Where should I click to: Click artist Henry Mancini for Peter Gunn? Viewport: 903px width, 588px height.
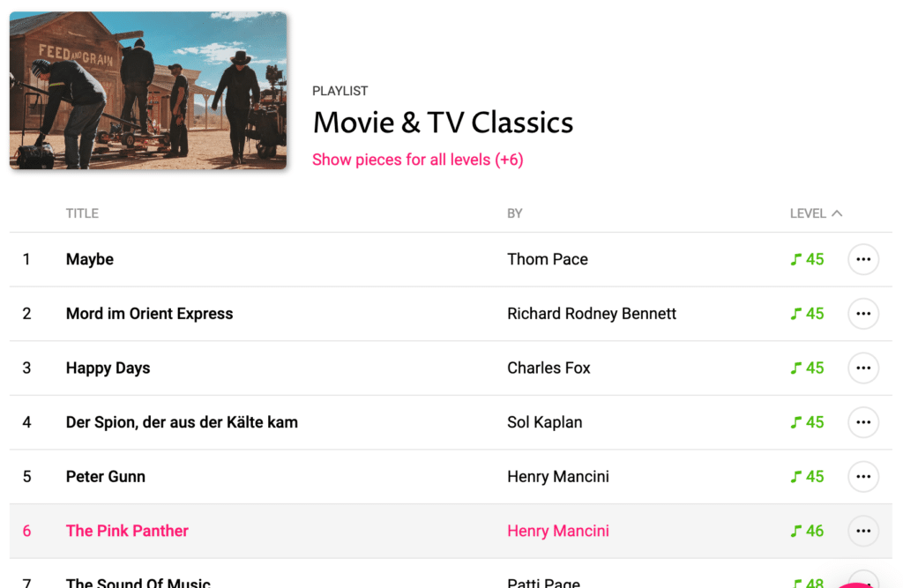558,477
